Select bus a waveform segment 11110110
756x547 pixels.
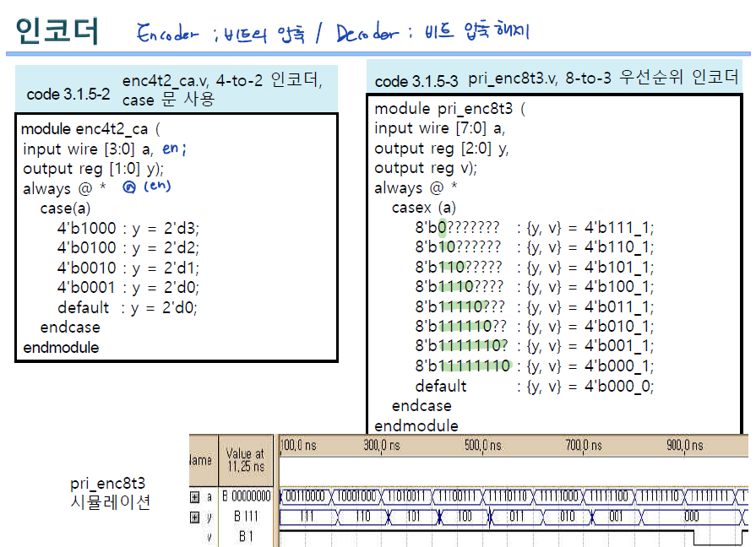508,496
